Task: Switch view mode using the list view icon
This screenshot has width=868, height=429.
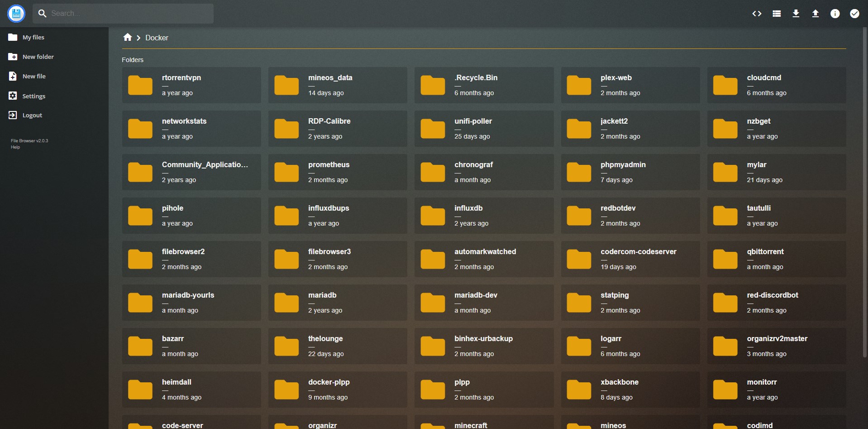Action: pyautogui.click(x=777, y=14)
